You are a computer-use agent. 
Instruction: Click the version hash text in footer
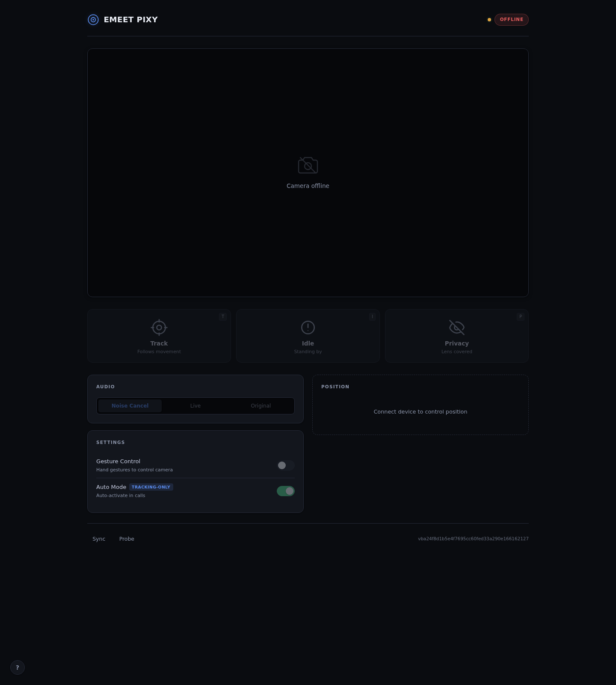point(473,539)
